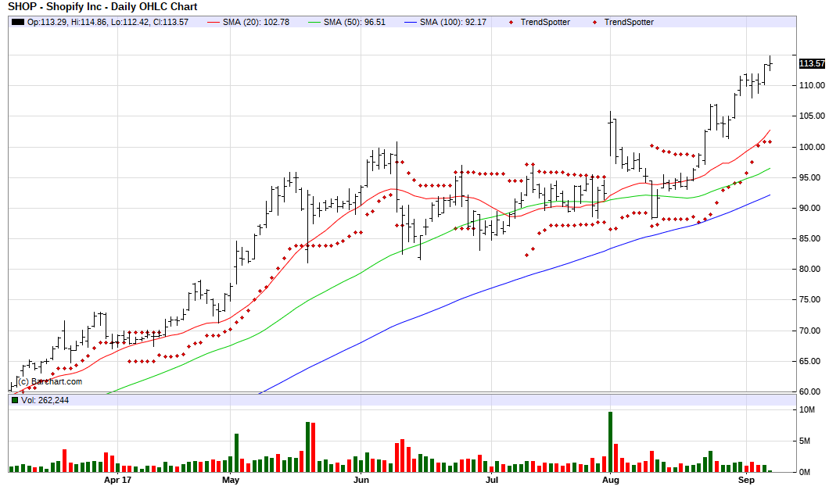Click the second TrendSpotter legend label

(629, 22)
